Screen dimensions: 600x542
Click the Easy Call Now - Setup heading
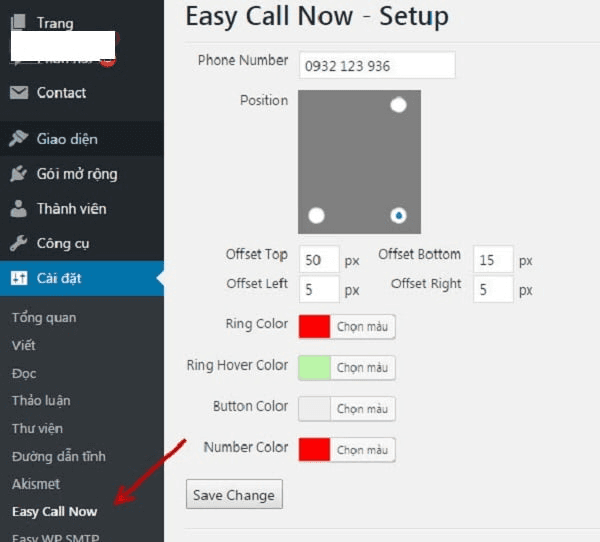click(317, 16)
